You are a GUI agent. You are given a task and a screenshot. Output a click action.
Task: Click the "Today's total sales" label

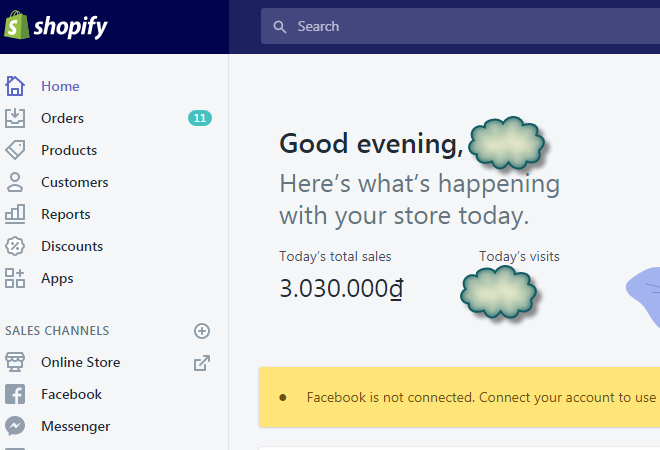coord(335,256)
